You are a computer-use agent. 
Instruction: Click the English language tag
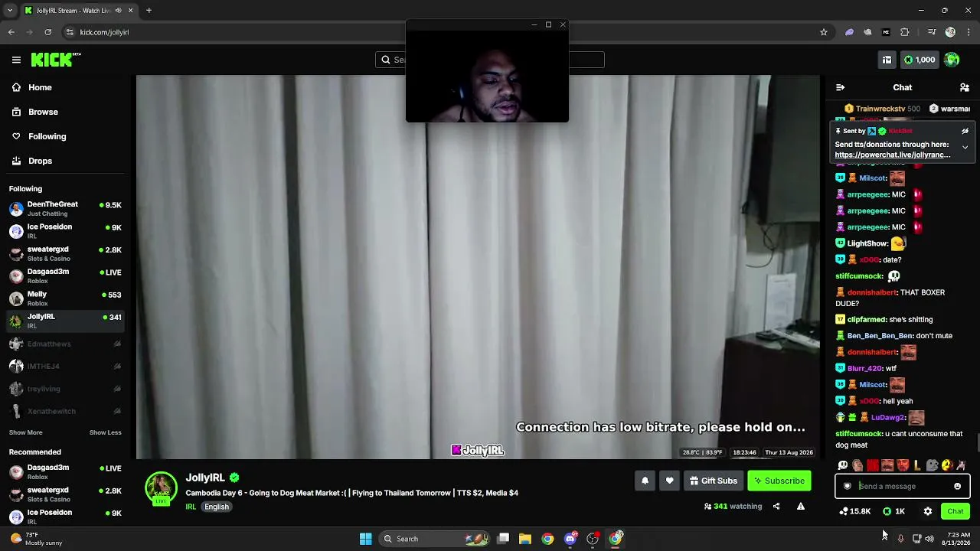[x=217, y=507]
